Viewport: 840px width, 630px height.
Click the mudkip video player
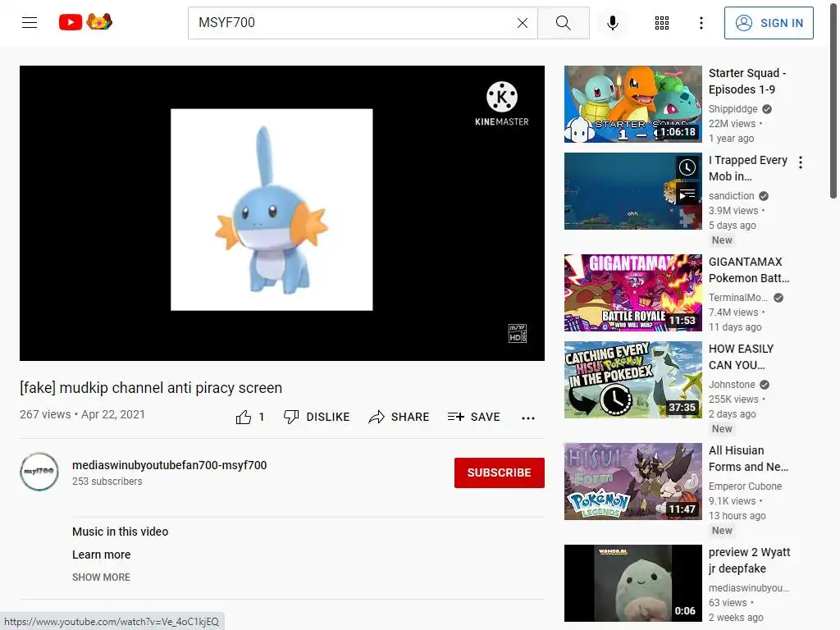pyautogui.click(x=282, y=213)
